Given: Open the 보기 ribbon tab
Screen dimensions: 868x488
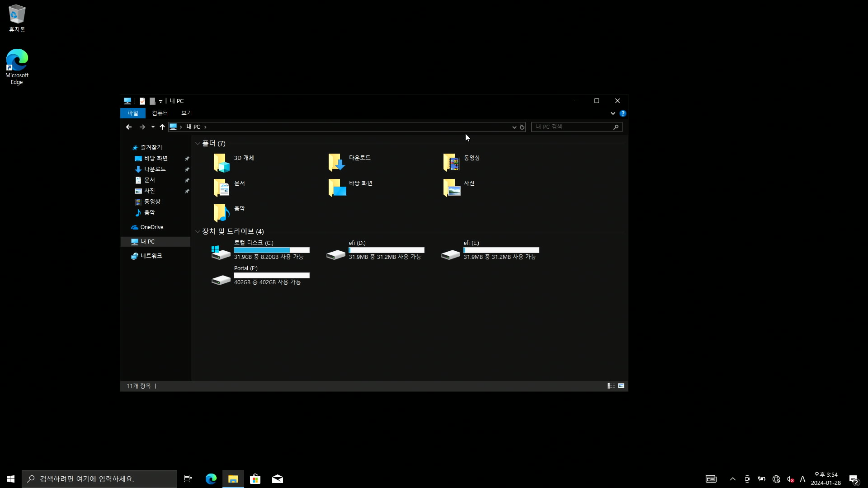Looking at the screenshot, I should [187, 113].
